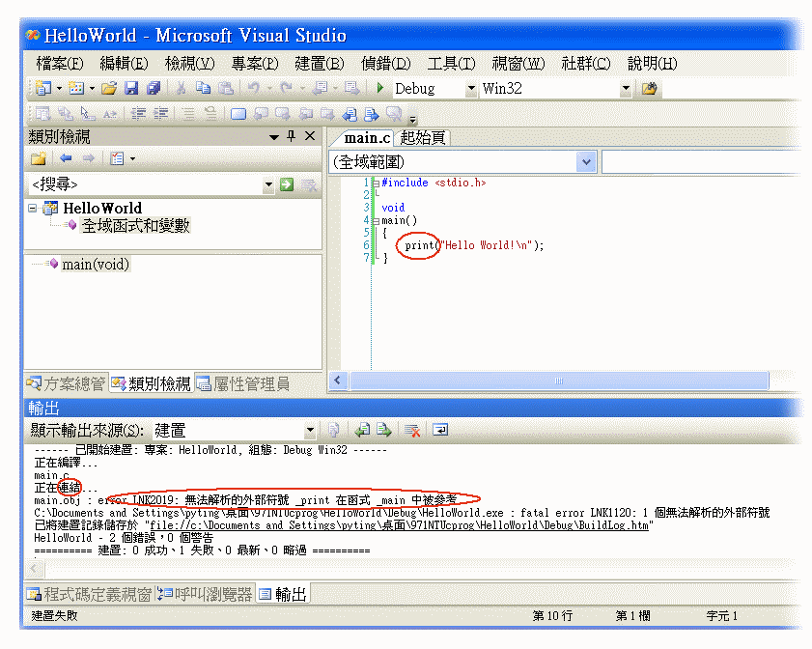Click the New Project toolbar icon
812x649 pixels.
43,89
